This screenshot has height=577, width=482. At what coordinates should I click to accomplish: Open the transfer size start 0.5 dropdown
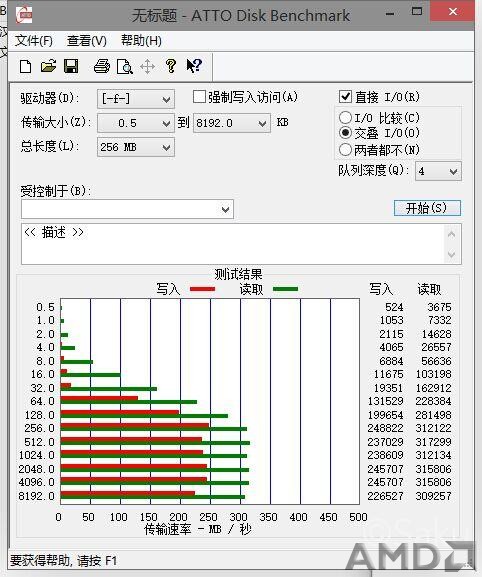point(136,123)
